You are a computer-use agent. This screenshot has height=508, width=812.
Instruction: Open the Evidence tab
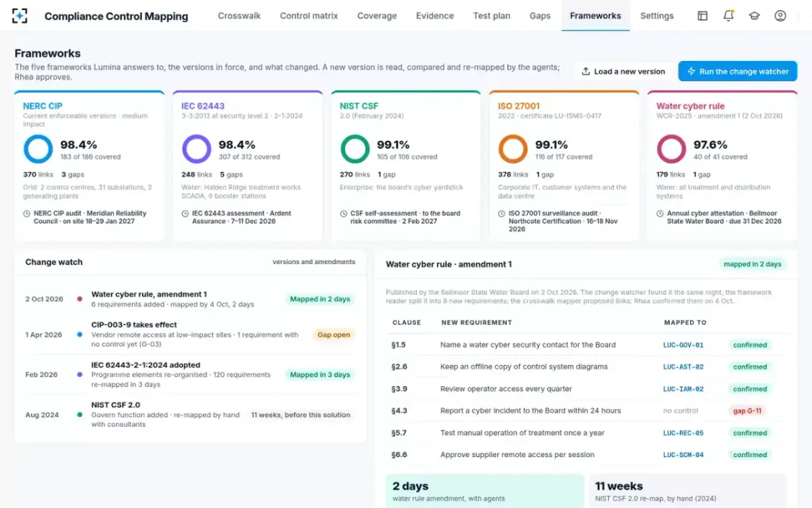(x=435, y=16)
